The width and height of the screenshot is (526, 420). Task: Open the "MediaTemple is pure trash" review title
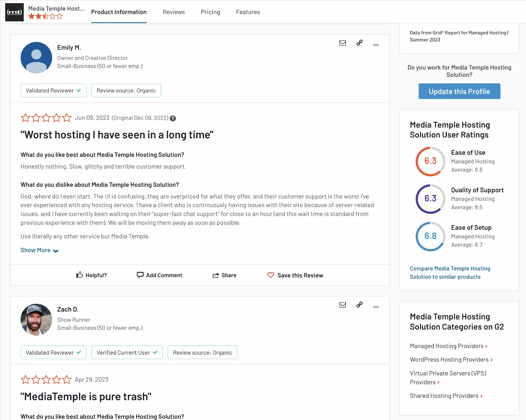[86, 397]
